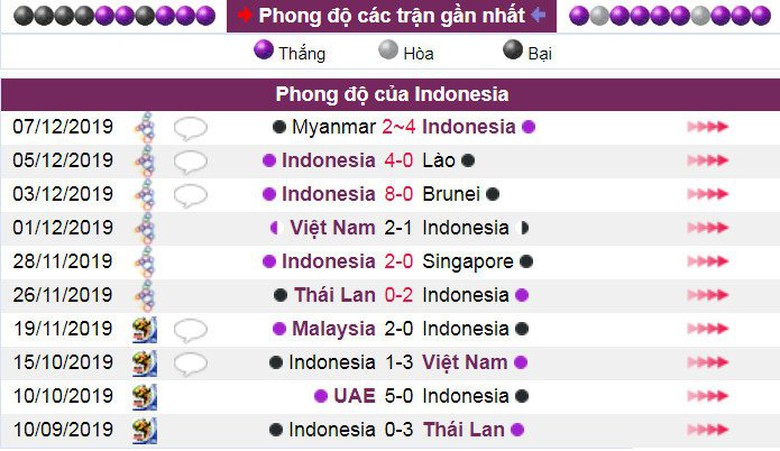Click the 'Phong độ của Indonesia' header
Image resolution: width=780 pixels, height=451 pixels.
point(391,94)
